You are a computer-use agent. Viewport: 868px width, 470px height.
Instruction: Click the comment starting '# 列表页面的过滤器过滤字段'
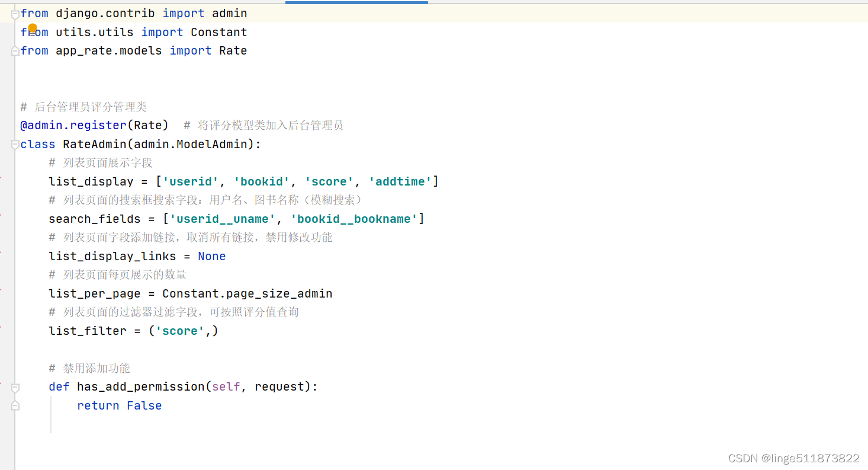[x=173, y=312]
